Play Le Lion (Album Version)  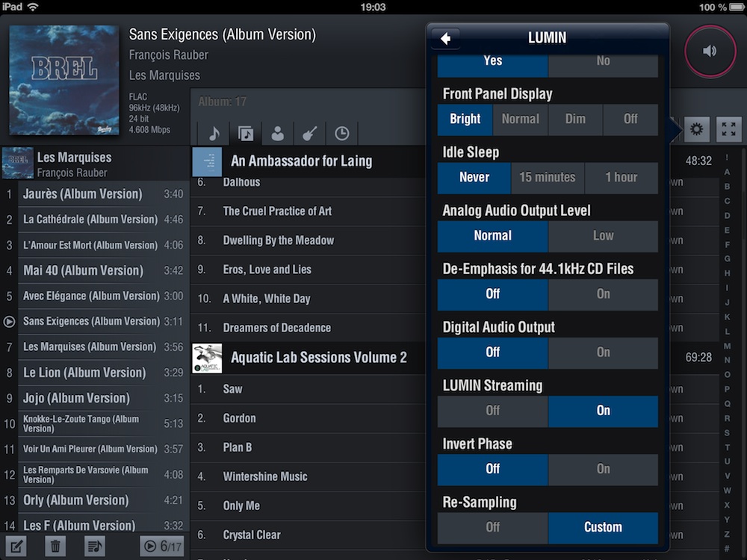tap(94, 373)
